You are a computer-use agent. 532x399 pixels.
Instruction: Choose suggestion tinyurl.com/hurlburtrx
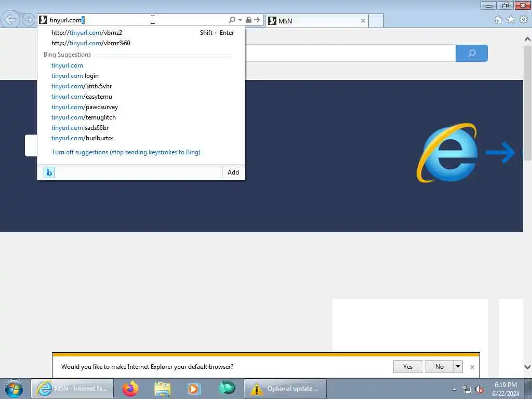(141, 138)
